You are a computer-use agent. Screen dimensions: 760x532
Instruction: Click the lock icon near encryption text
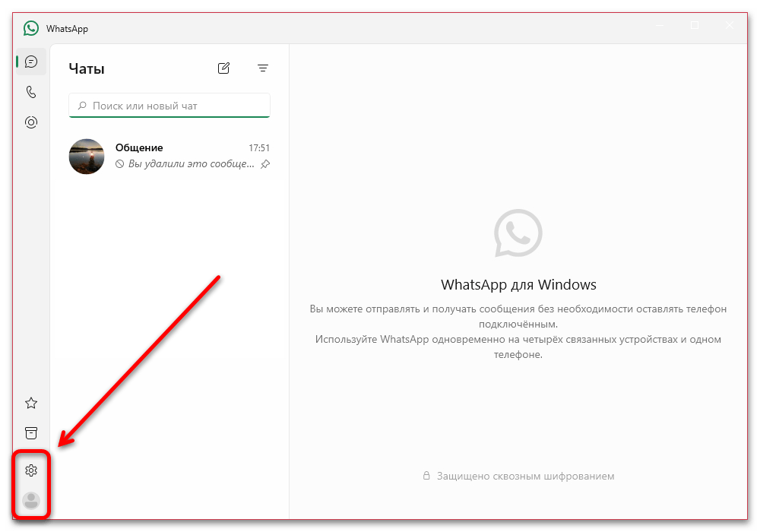pyautogui.click(x=426, y=475)
